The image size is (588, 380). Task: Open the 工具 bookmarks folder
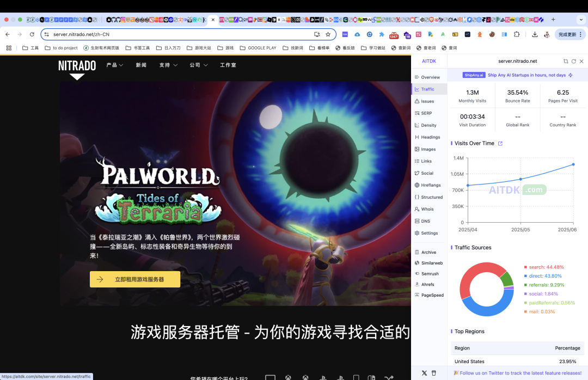[30, 48]
